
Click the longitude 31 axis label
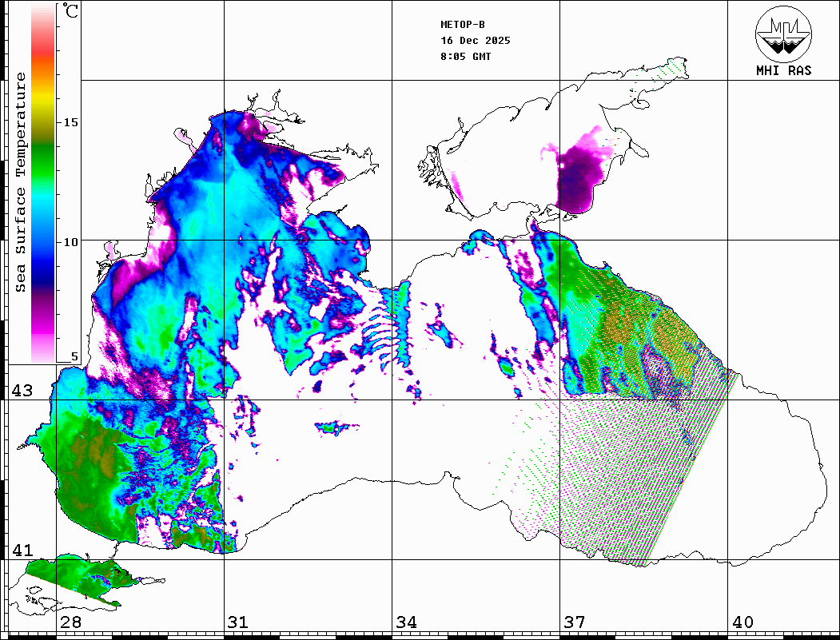coord(238,622)
